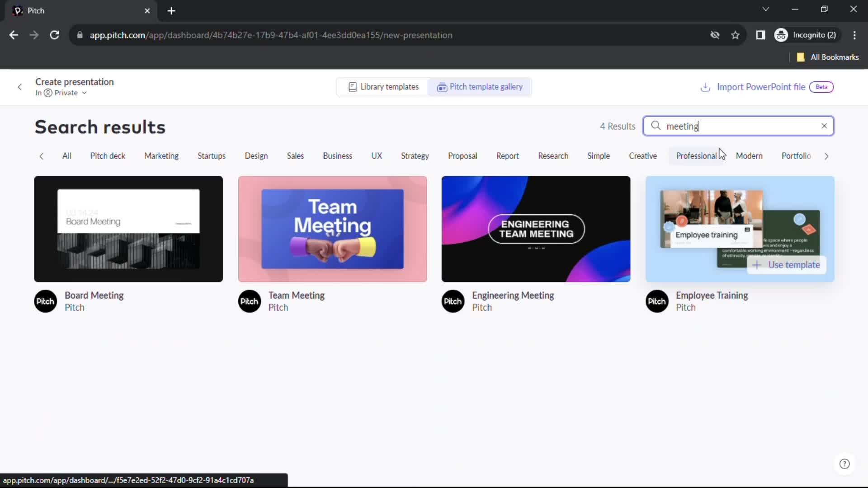
Task: Click the Pitch logo icon on Team Meeting
Action: [249, 301]
